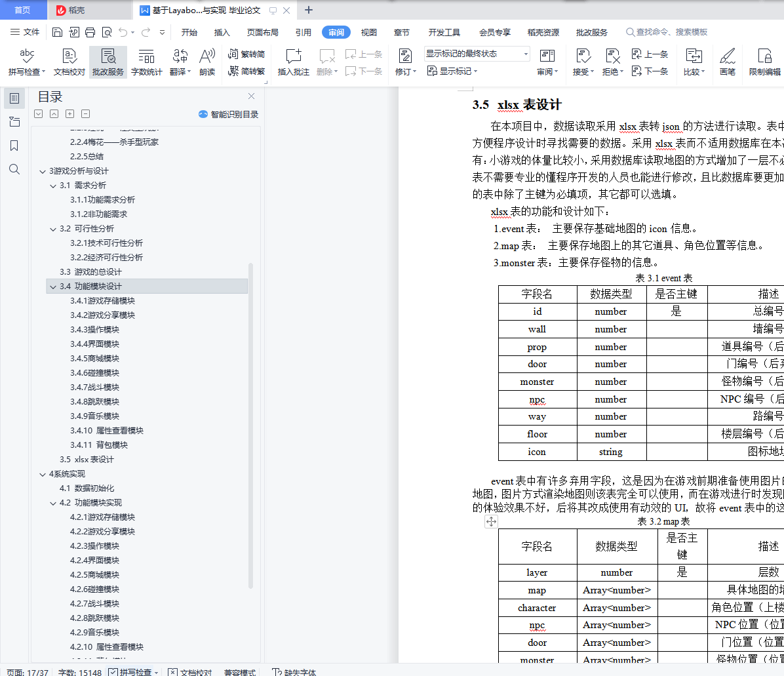The height and width of the screenshot is (676, 784).
Task: Open the bookmark sidebar icon
Action: [14, 146]
